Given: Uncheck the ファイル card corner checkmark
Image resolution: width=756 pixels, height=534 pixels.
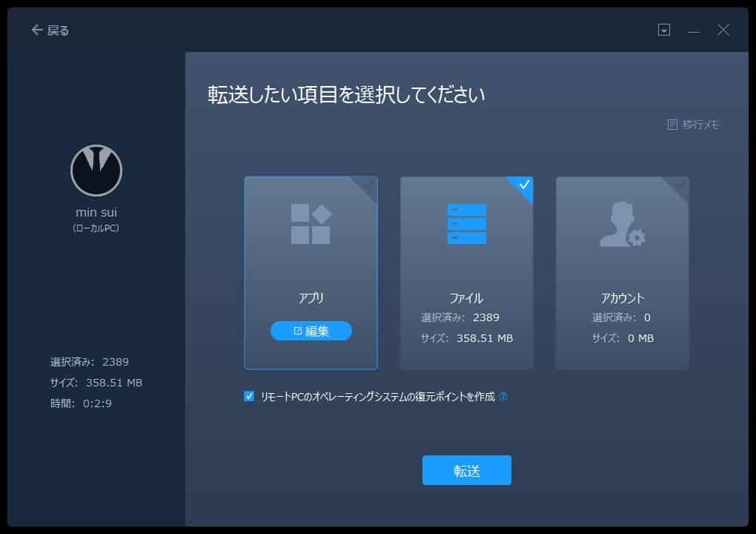Looking at the screenshot, I should click(x=523, y=185).
